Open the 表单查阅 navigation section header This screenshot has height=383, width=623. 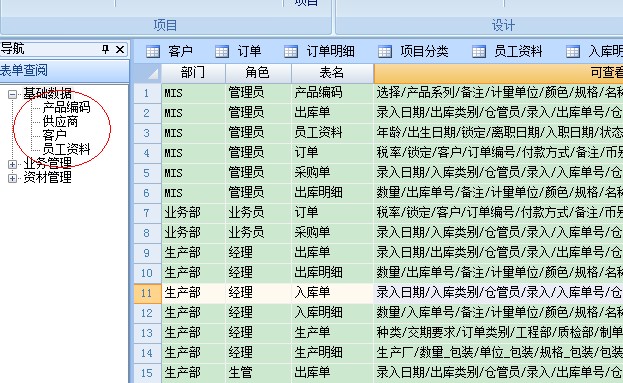64,71
